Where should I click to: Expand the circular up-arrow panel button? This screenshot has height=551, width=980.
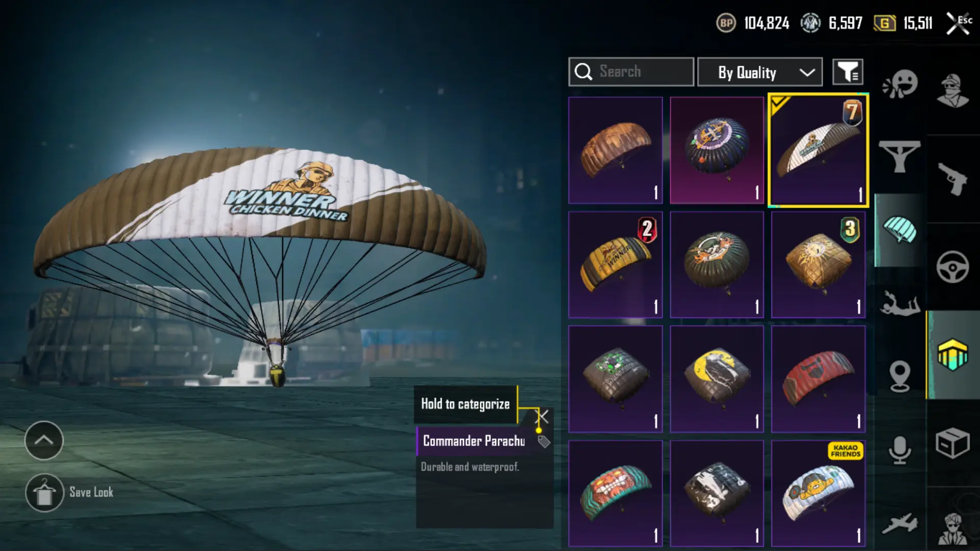click(44, 440)
